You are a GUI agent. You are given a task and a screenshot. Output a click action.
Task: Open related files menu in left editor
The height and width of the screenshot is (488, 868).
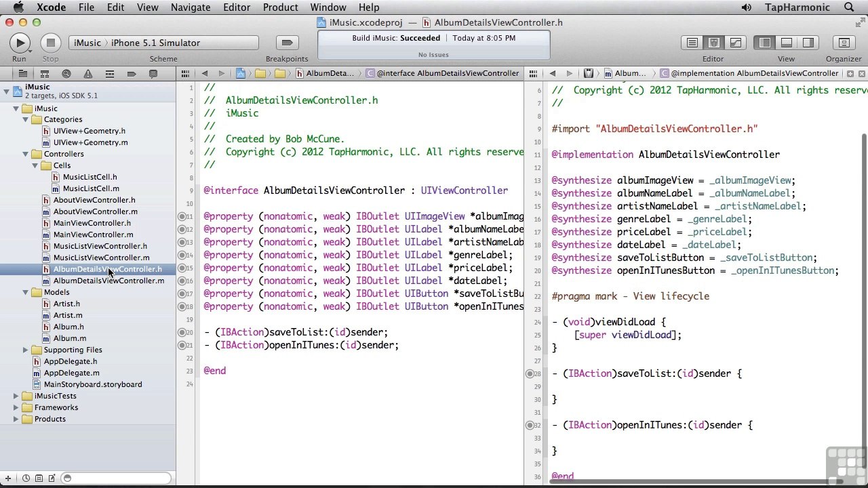(x=186, y=73)
